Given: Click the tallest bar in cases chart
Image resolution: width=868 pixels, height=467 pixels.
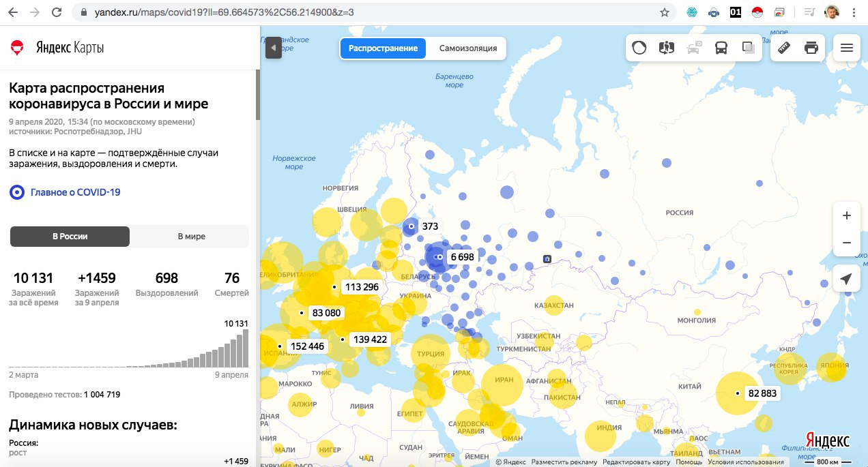Looking at the screenshot, I should pyautogui.click(x=246, y=348).
